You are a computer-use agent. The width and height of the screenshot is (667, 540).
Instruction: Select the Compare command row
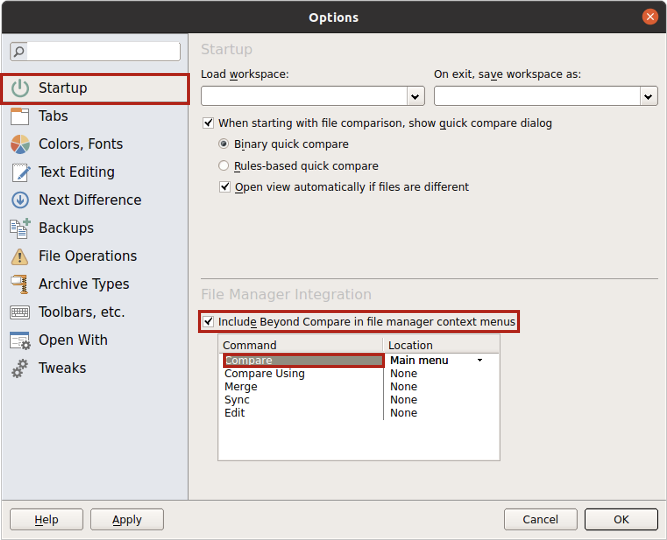[303, 360]
